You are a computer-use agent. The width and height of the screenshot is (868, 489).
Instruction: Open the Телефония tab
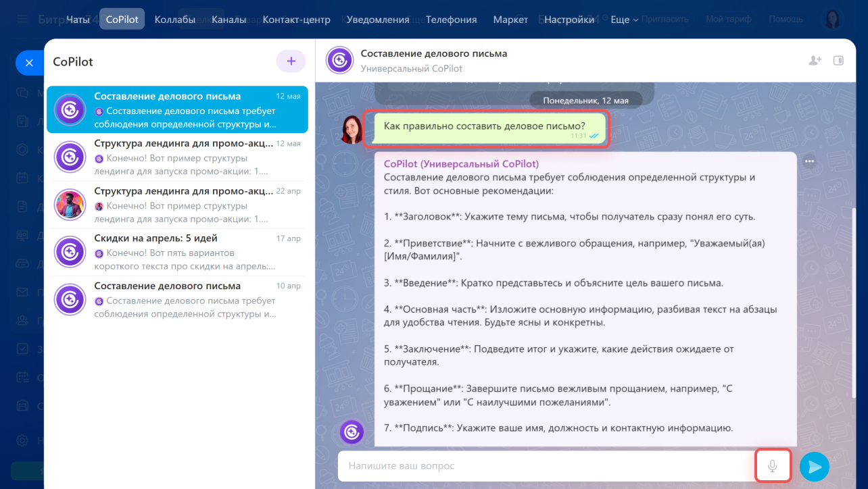(x=451, y=20)
